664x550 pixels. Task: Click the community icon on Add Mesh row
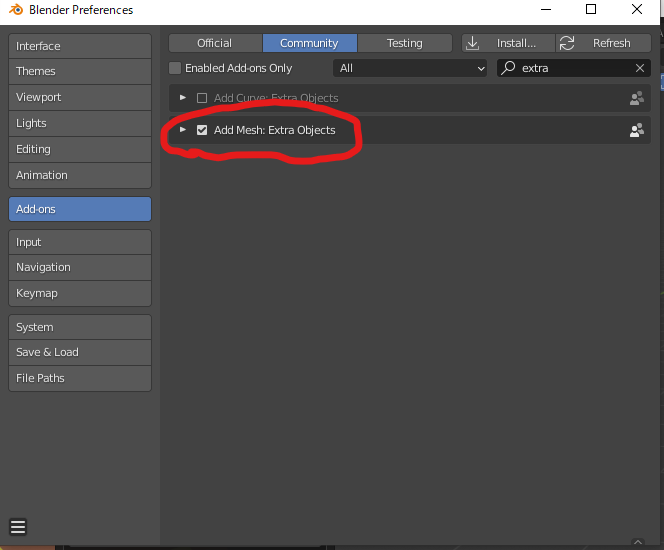click(636, 130)
